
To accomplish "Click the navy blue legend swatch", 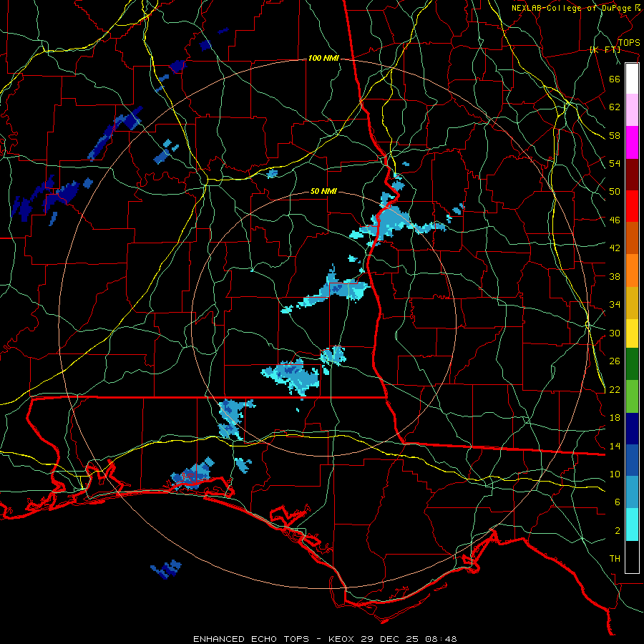I will pyautogui.click(x=632, y=429).
